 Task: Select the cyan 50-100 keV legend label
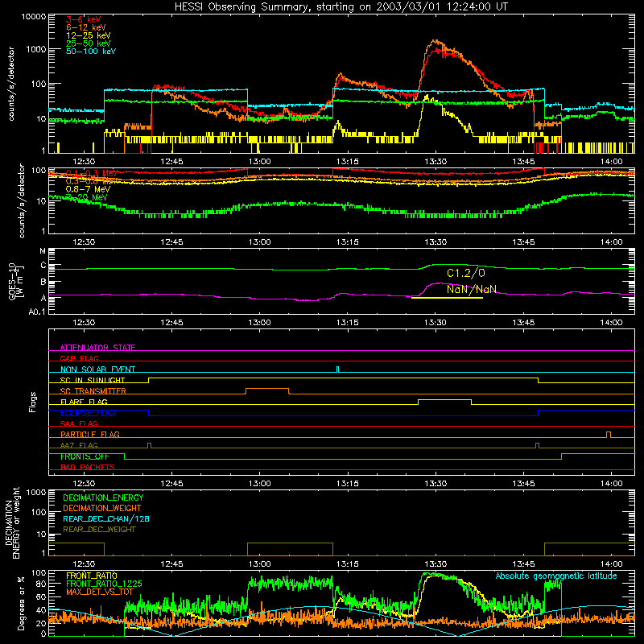(x=91, y=52)
